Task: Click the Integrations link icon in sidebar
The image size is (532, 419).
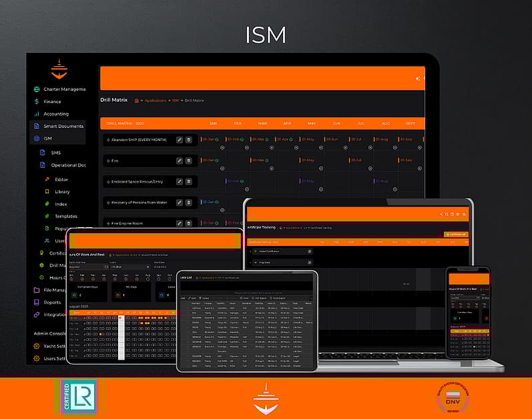Action: (37, 315)
